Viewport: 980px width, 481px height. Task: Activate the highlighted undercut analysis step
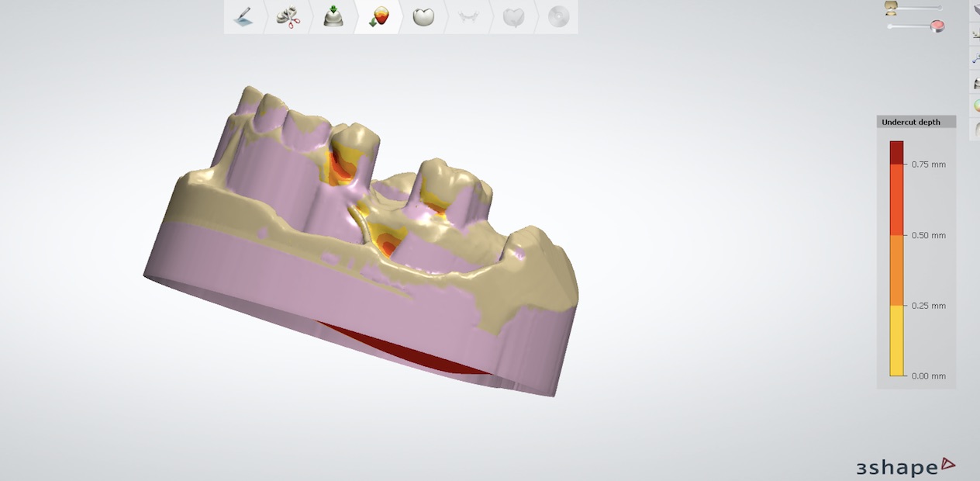377,16
